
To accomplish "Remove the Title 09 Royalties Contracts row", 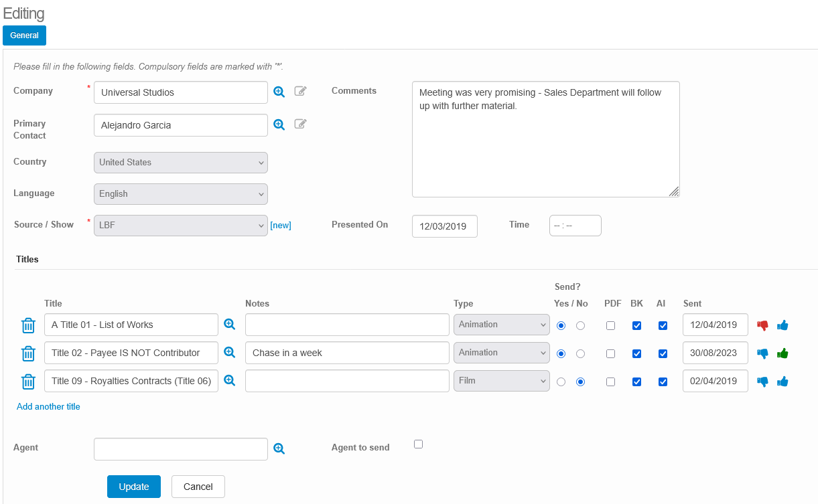I will coord(28,382).
